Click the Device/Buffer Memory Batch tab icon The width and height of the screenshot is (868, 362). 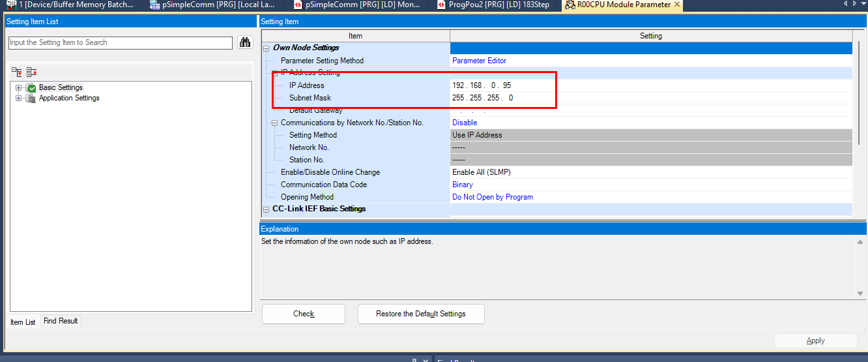(x=11, y=5)
